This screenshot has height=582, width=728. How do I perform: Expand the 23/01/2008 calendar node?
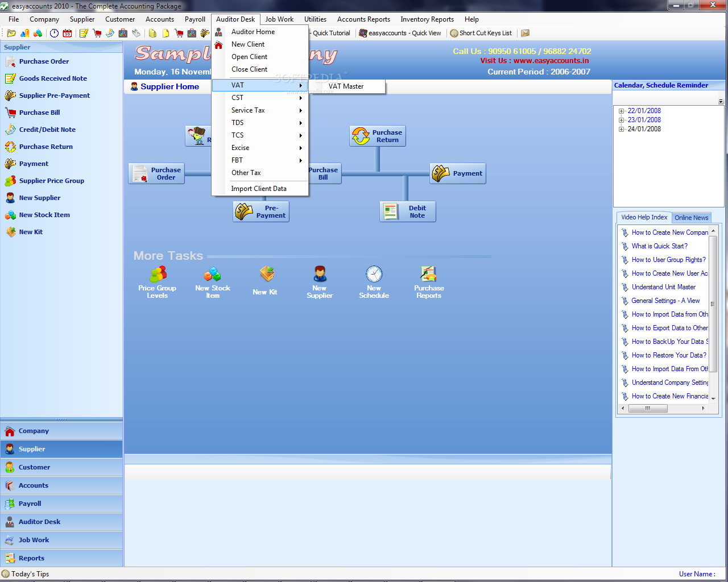pyautogui.click(x=622, y=120)
